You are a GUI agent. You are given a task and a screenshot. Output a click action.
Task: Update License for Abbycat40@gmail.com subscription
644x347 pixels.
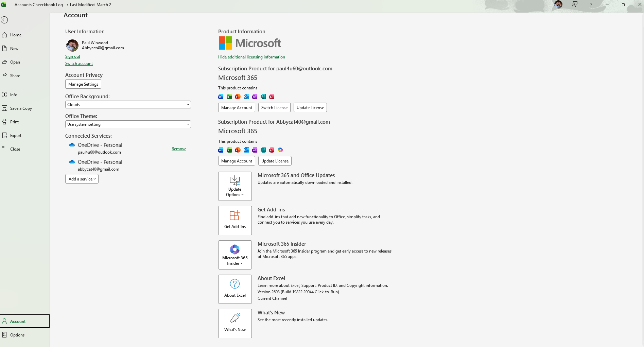point(275,161)
